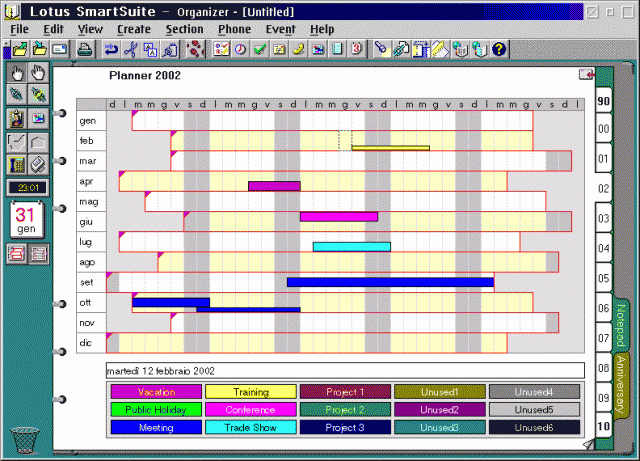Open the Notepad section tab
The height and width of the screenshot is (461, 640).
pyautogui.click(x=621, y=325)
